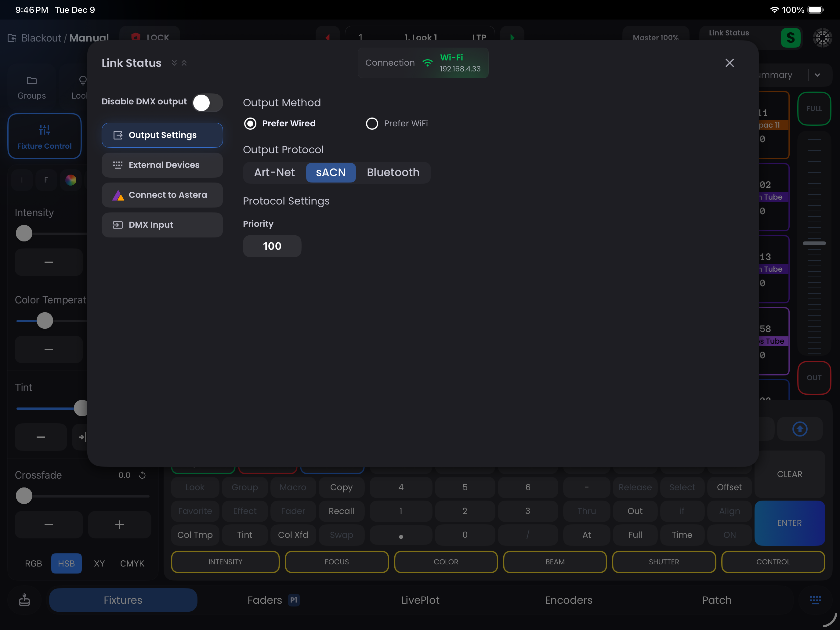
Task: Select the Prefer WiFi radio button
Action: (372, 123)
